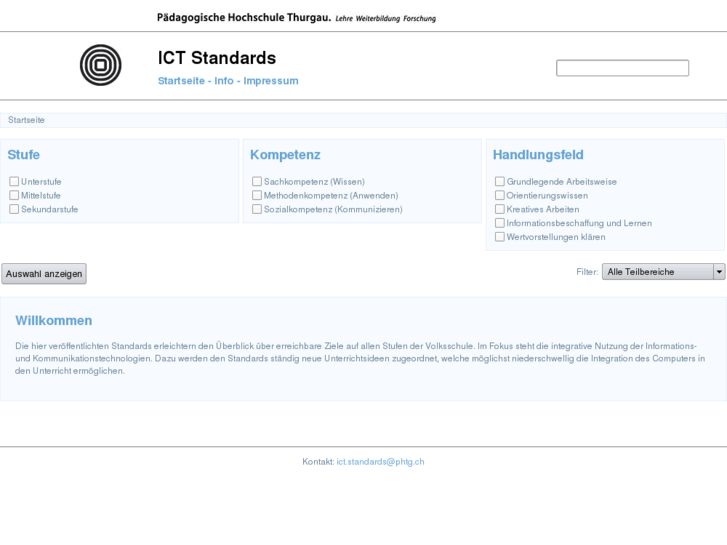
Task: Click the Kompetenz section heading
Action: click(x=285, y=155)
